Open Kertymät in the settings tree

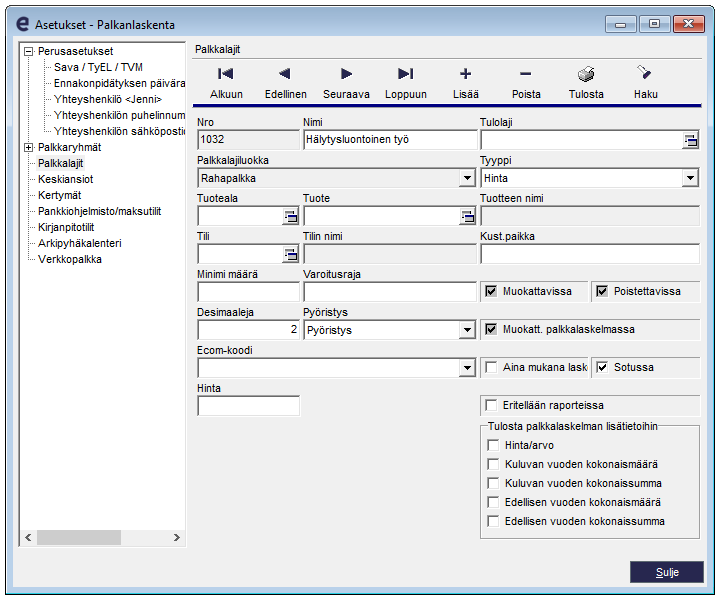pyautogui.click(x=60, y=196)
